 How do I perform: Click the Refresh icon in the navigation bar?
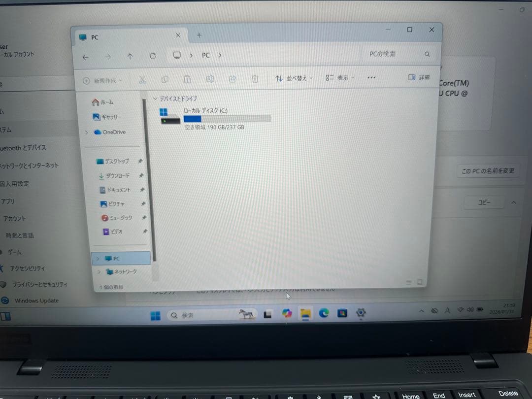[153, 56]
